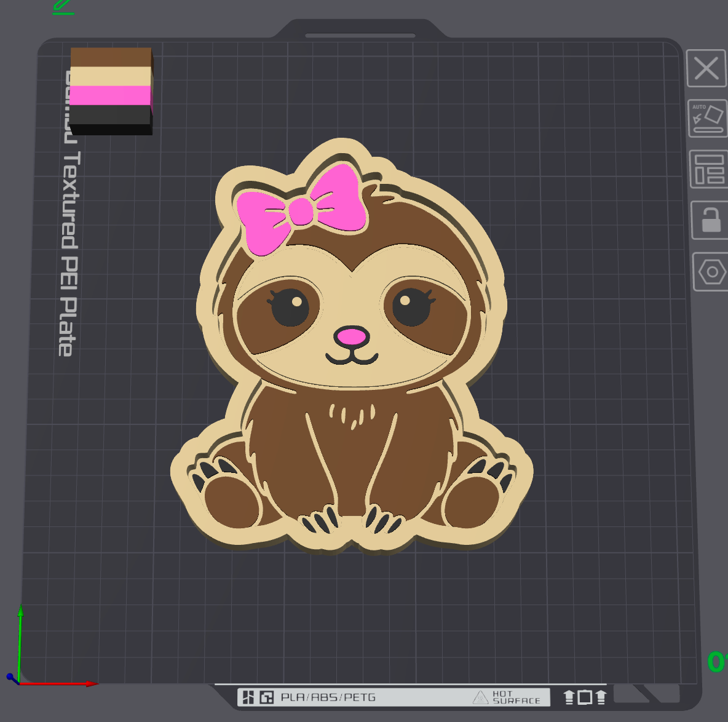The image size is (728, 722).
Task: Toggle the plate lock icon
Action: [710, 220]
